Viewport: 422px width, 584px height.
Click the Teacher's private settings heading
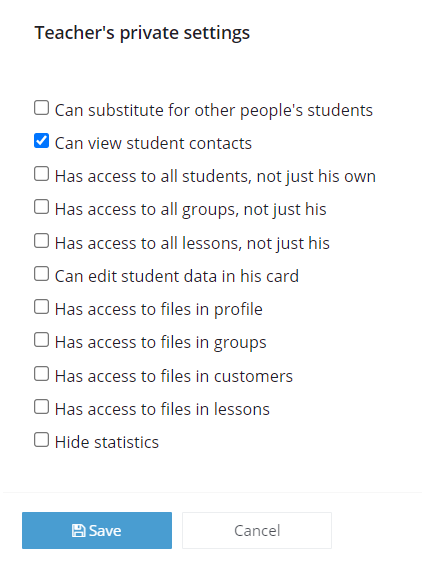(x=142, y=33)
